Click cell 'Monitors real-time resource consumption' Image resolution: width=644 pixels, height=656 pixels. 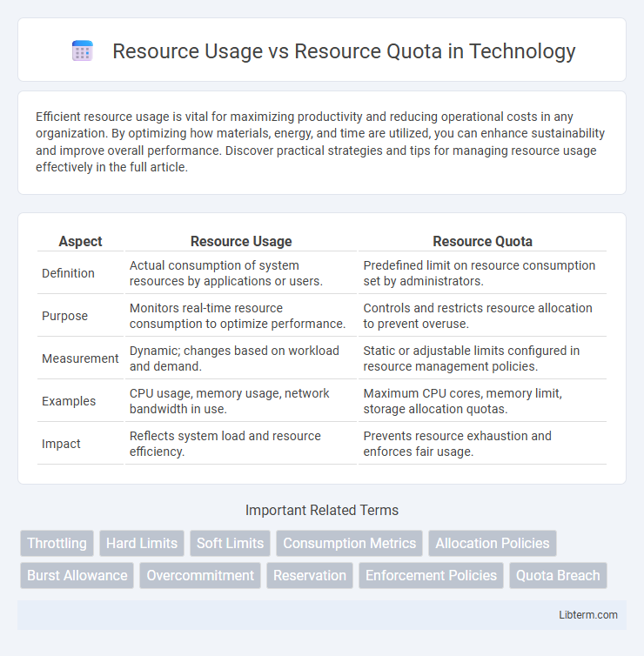click(x=241, y=316)
